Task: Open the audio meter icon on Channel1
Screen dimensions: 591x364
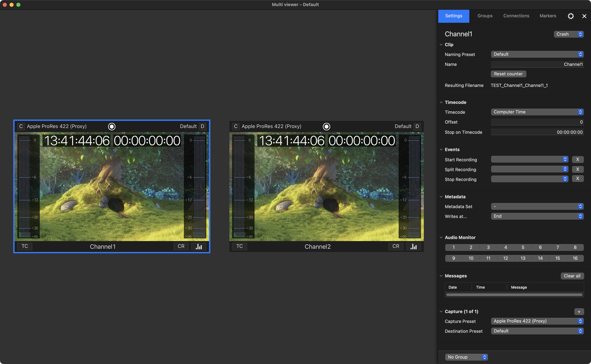Action: 199,246
